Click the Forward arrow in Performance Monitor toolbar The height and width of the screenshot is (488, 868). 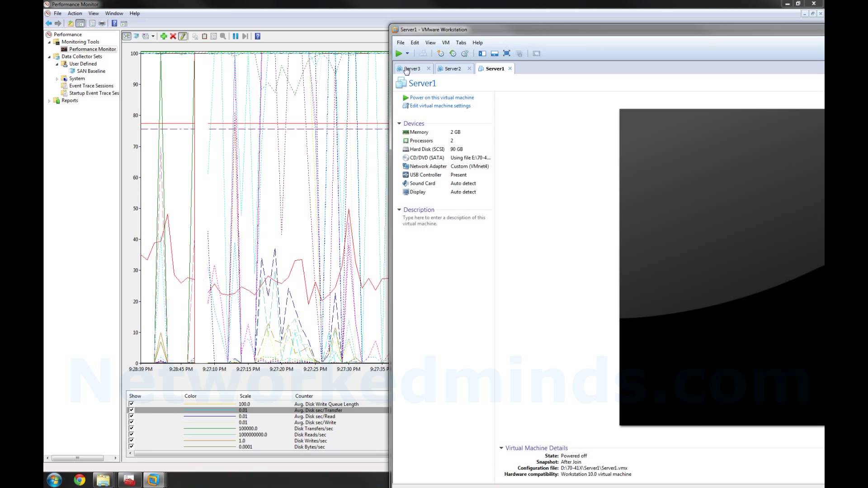58,23
